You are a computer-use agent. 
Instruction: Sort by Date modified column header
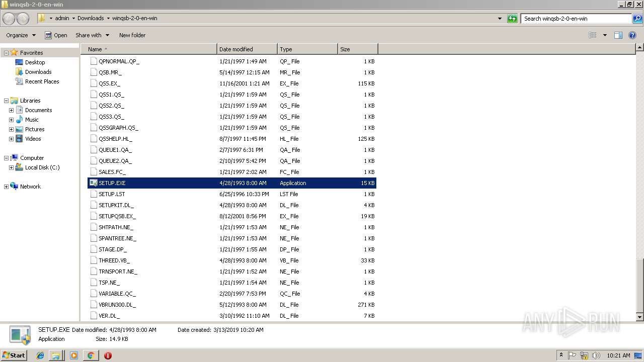point(247,49)
